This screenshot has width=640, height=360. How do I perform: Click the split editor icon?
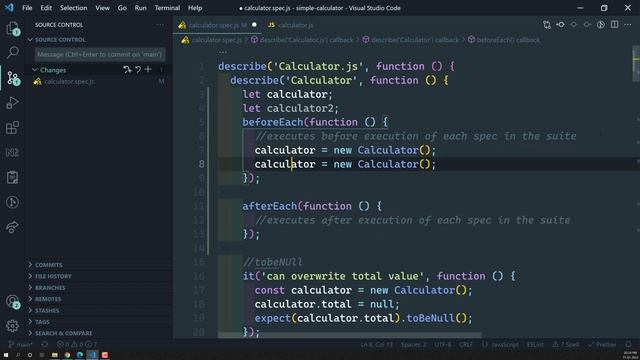coord(614,25)
